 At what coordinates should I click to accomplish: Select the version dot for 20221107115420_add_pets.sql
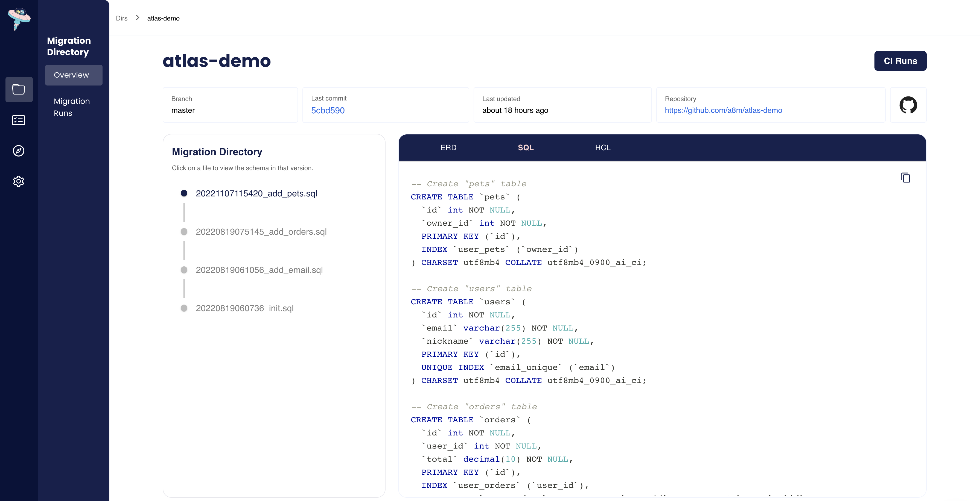point(185,193)
